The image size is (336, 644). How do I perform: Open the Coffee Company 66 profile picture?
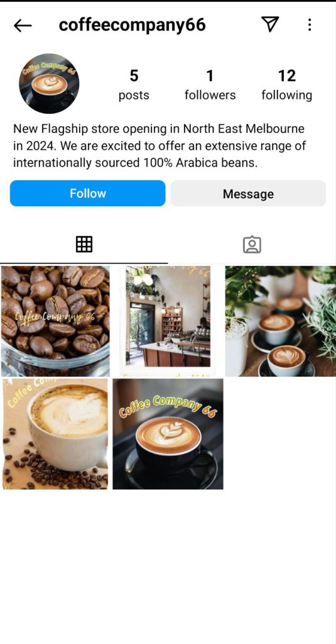[x=49, y=84]
